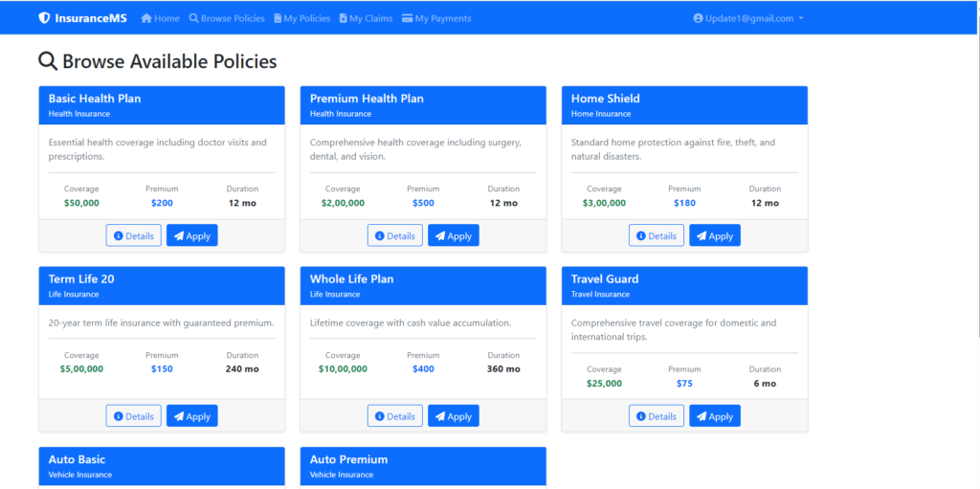The width and height of the screenshot is (980, 489).
Task: Click the Travel Guard card title
Action: pos(605,279)
